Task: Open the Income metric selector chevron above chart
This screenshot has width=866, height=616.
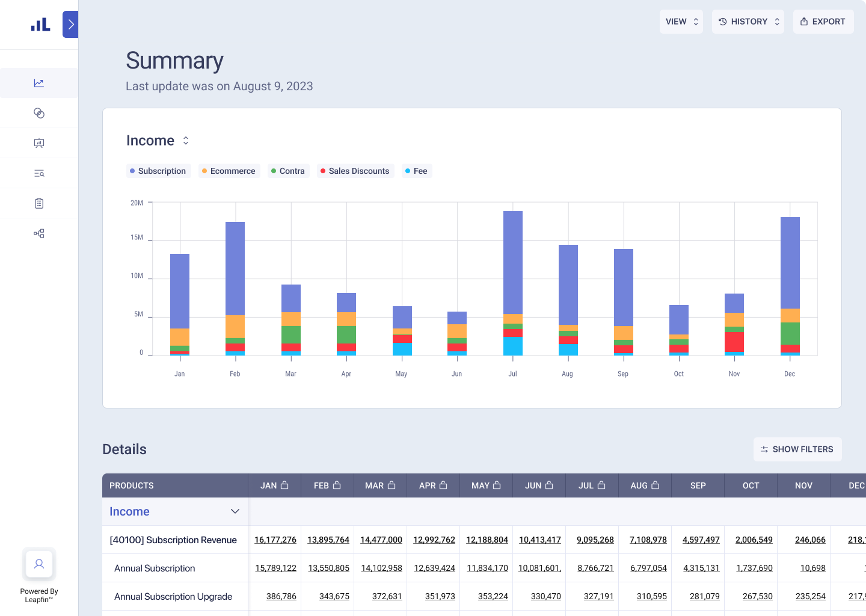Action: 185,140
